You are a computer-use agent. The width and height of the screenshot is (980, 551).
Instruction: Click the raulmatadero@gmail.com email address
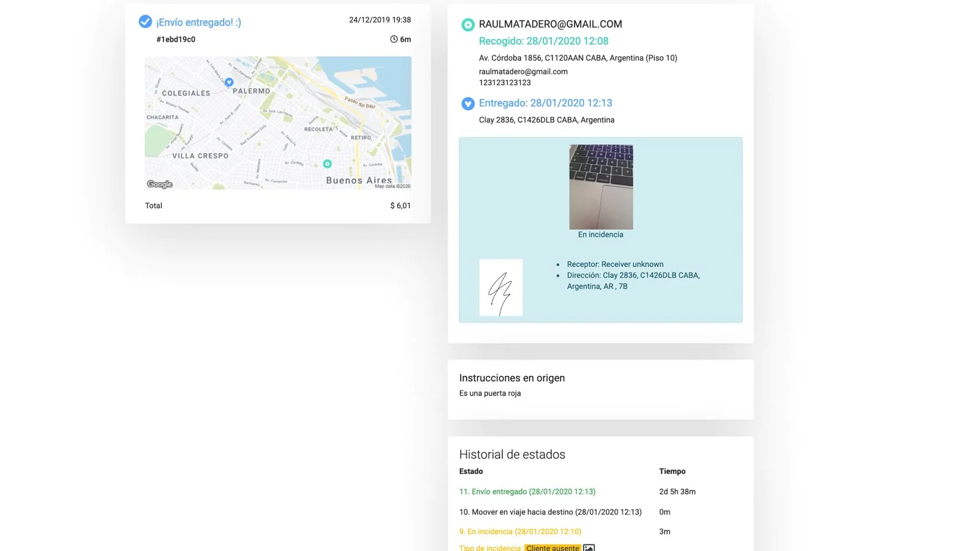point(523,72)
